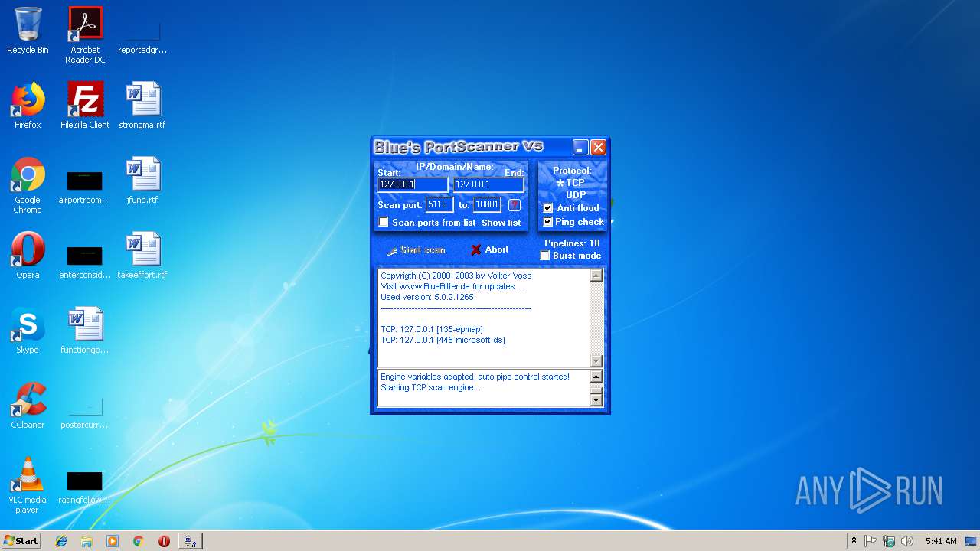Click log pane scrollbar up arrow
980x551 pixels.
click(596, 377)
